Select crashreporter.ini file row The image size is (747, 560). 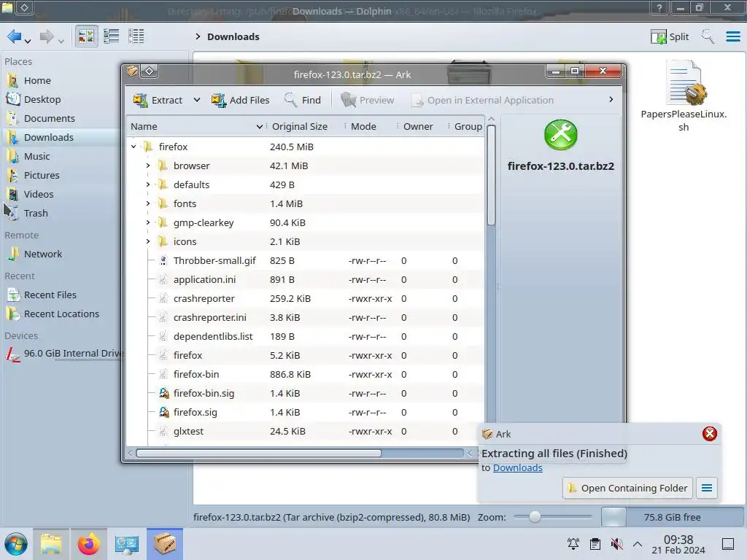pos(306,318)
